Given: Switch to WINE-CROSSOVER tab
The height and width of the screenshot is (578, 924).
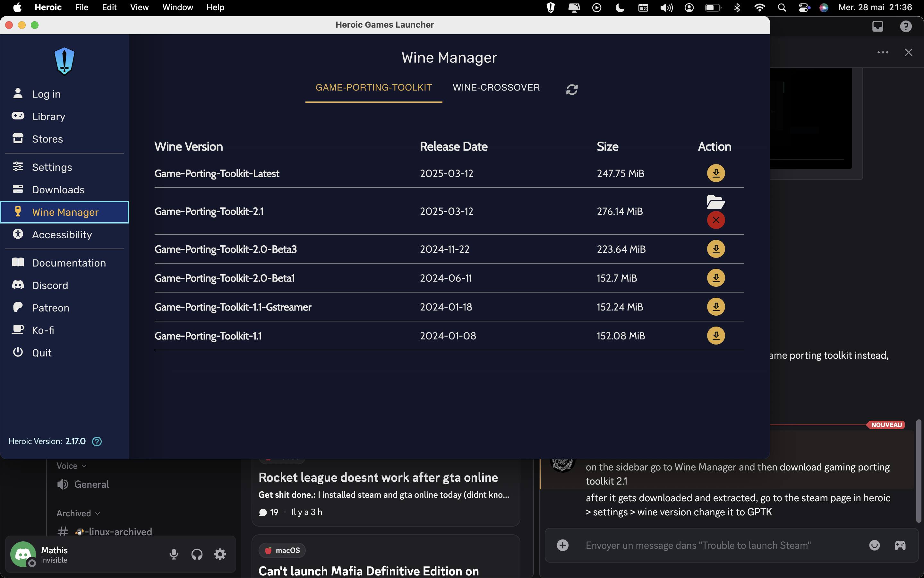Looking at the screenshot, I should [x=496, y=88].
